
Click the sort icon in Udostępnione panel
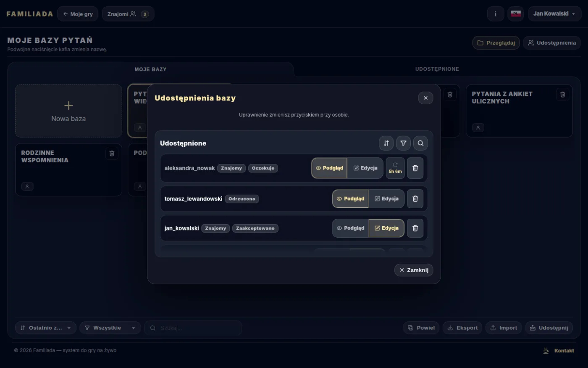click(x=386, y=143)
